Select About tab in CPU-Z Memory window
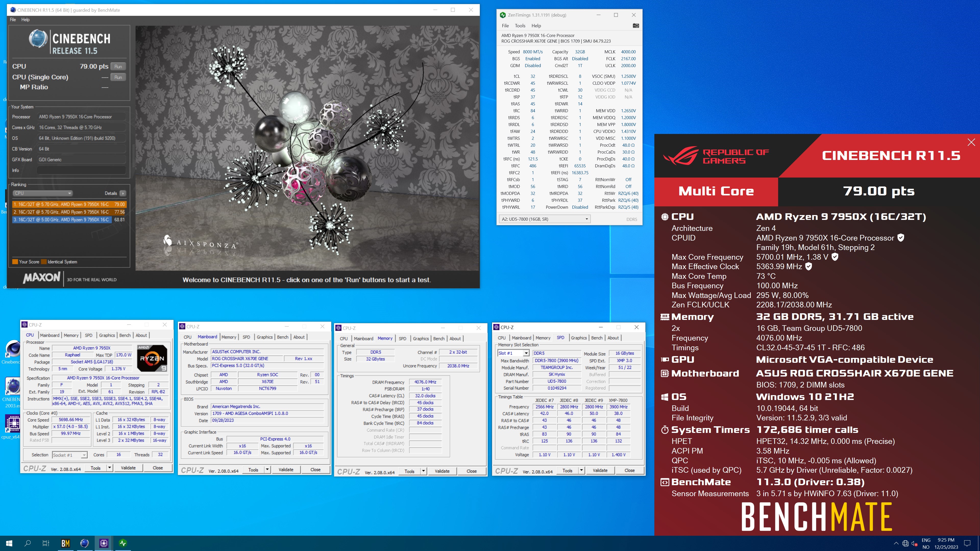Viewport: 980px width, 551px height. pos(455,339)
